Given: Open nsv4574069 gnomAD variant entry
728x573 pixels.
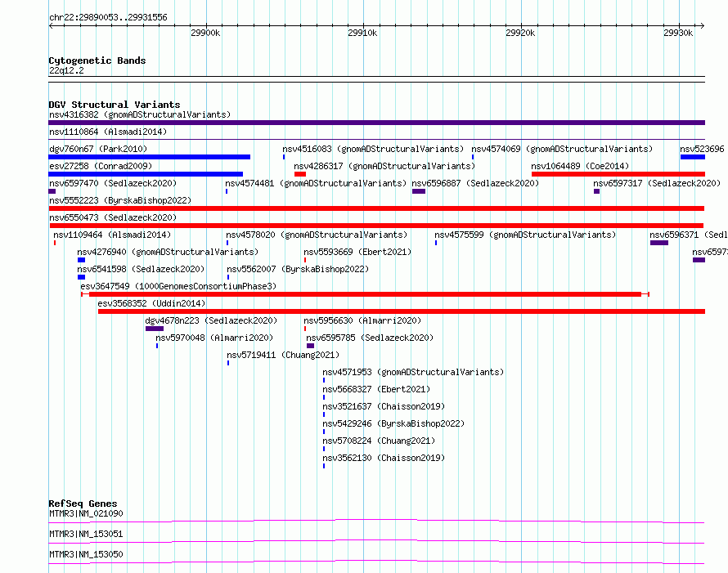Looking at the screenshot, I should pyautogui.click(x=562, y=149).
